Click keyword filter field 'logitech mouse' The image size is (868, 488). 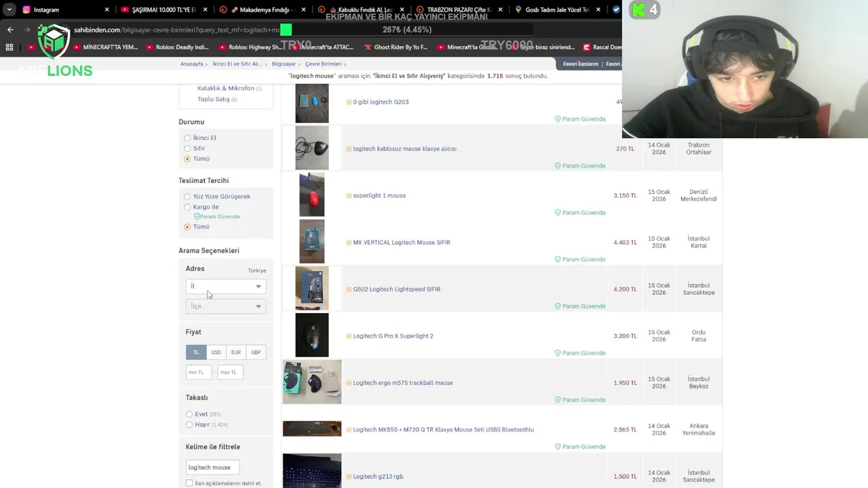[212, 467]
